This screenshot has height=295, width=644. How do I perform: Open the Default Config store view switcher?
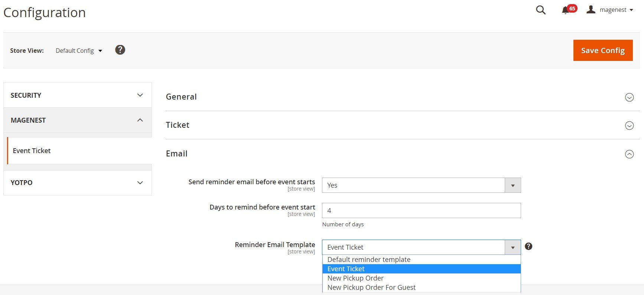click(x=79, y=51)
